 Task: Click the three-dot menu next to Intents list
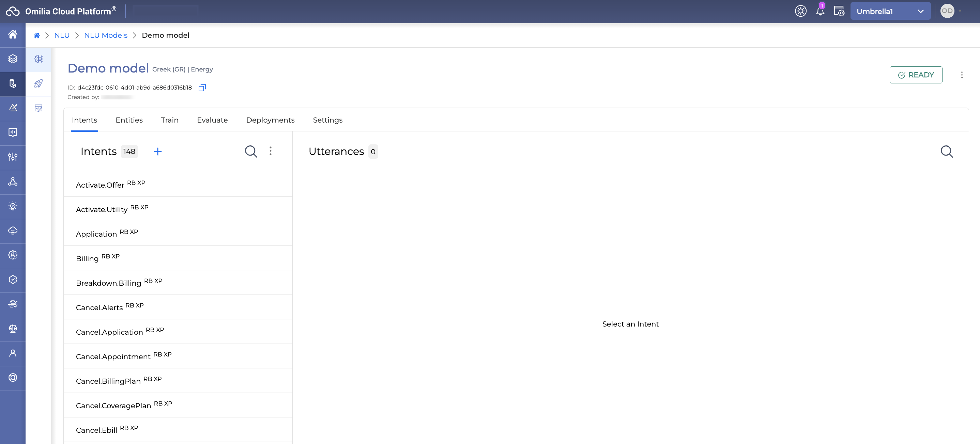point(271,151)
